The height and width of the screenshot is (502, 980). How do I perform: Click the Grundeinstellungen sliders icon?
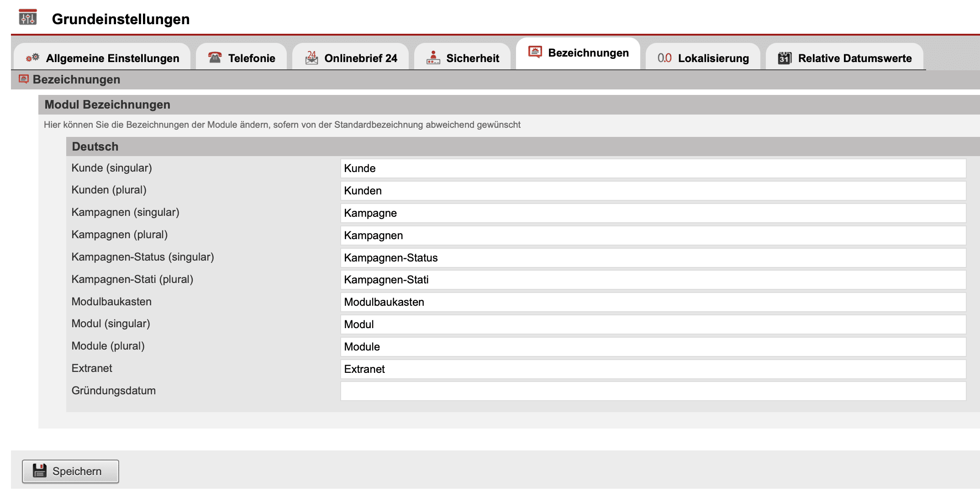pyautogui.click(x=27, y=18)
